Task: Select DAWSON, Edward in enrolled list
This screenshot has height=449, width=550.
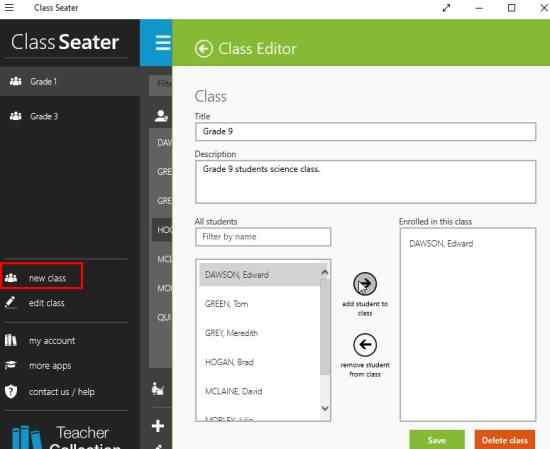Action: [x=441, y=243]
